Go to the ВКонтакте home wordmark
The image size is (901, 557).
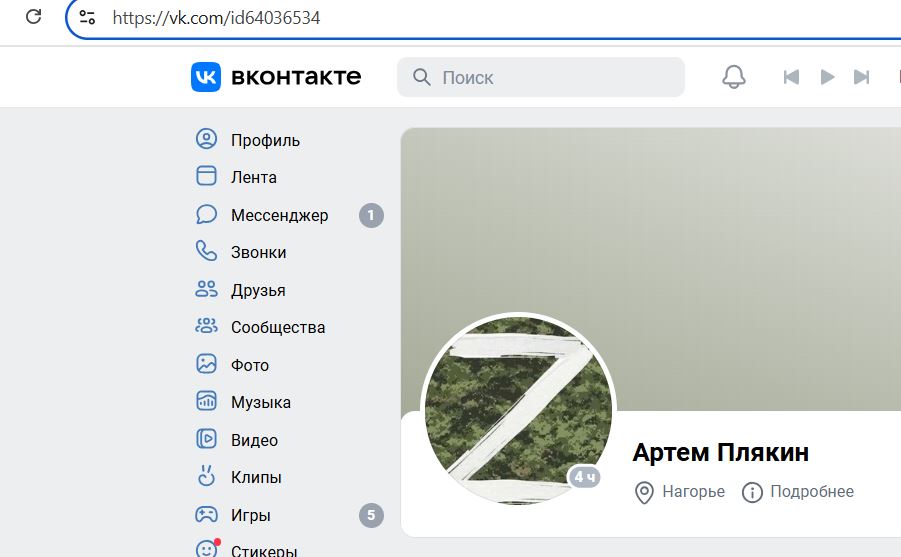tap(296, 77)
